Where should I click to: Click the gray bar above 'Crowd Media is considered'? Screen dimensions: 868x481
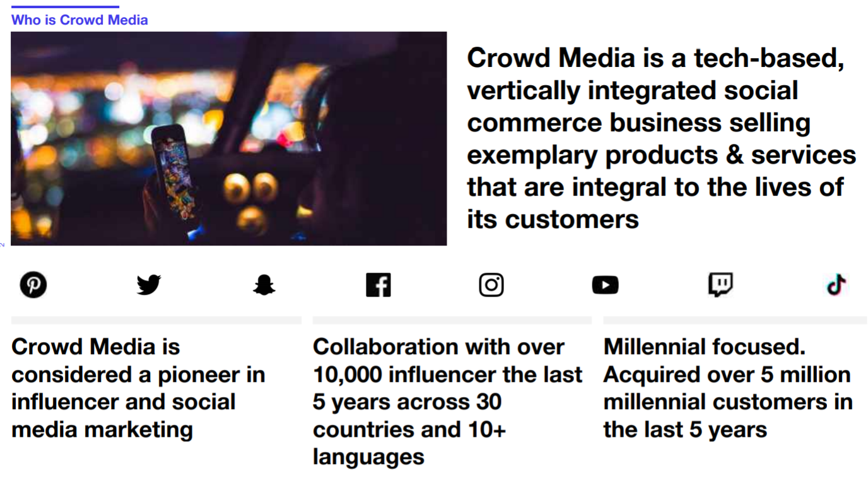click(x=156, y=321)
